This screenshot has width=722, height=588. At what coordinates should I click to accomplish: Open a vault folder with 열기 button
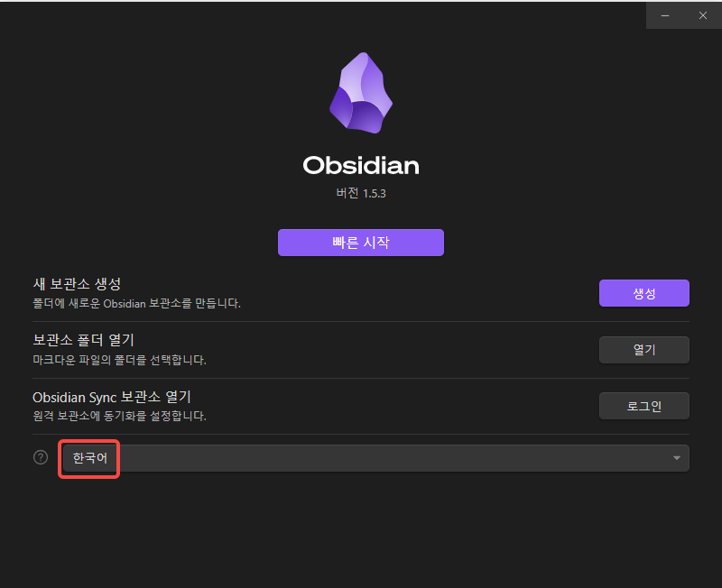coord(643,350)
